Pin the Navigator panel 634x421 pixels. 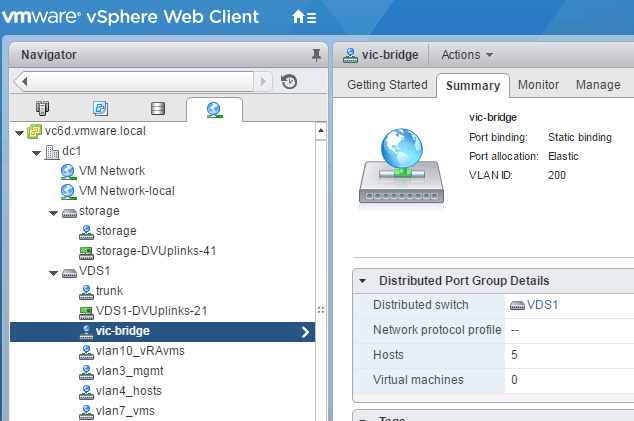click(316, 55)
